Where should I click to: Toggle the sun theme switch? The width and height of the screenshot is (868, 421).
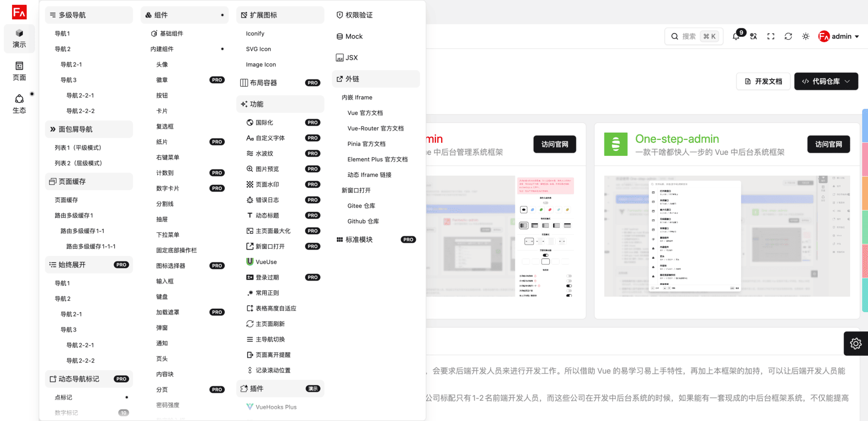click(x=806, y=36)
